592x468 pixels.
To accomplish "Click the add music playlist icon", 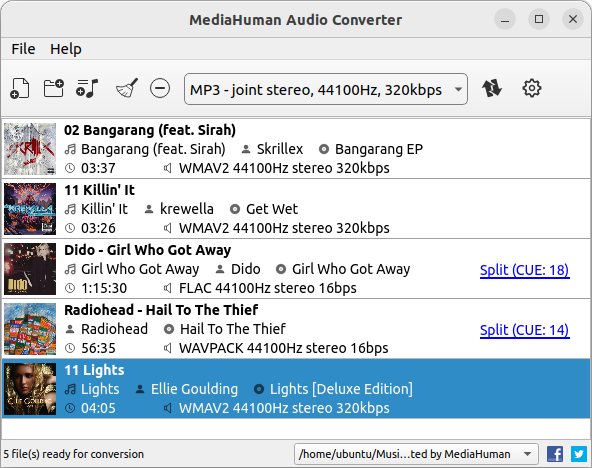I will pyautogui.click(x=87, y=89).
